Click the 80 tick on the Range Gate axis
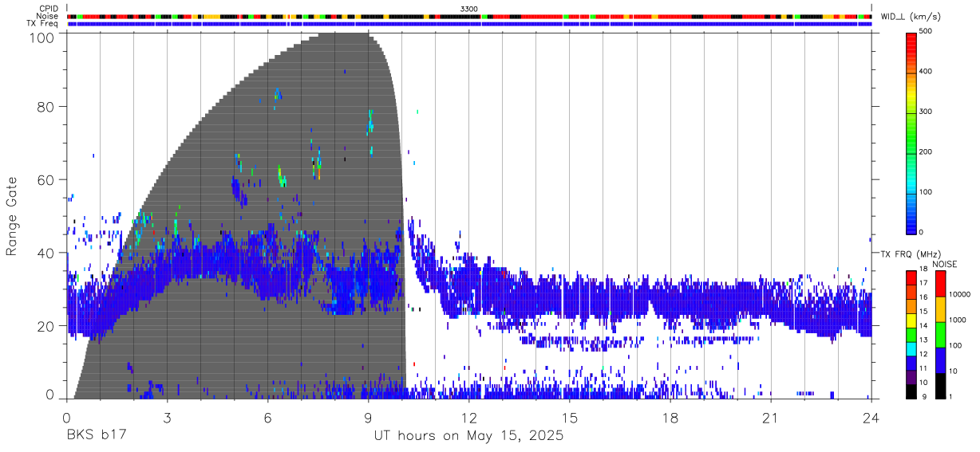 tap(45, 107)
